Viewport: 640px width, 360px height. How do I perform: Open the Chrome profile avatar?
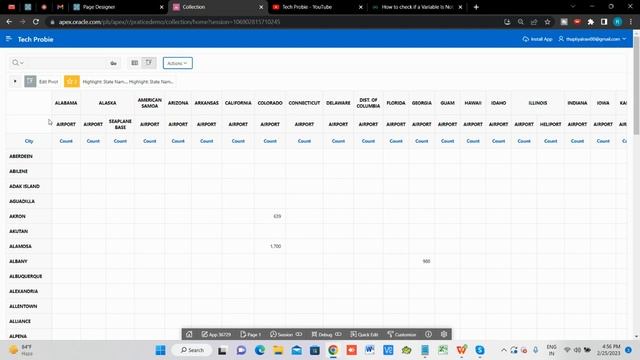coord(618,22)
